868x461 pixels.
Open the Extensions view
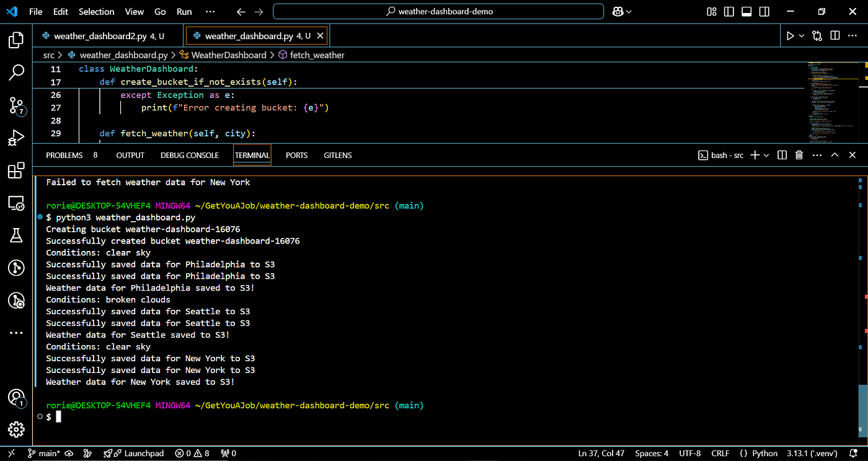pyautogui.click(x=15, y=170)
